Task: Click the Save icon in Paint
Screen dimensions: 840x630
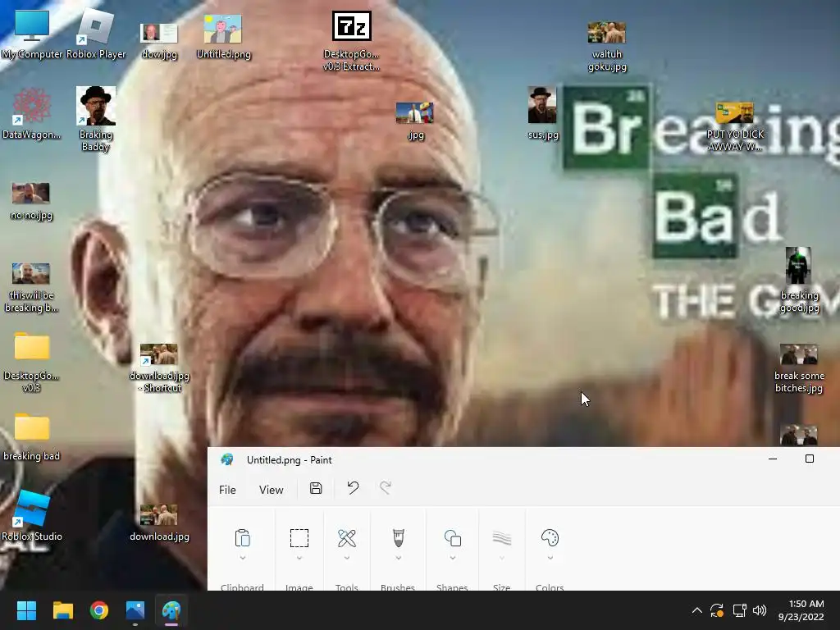Action: pyautogui.click(x=316, y=488)
